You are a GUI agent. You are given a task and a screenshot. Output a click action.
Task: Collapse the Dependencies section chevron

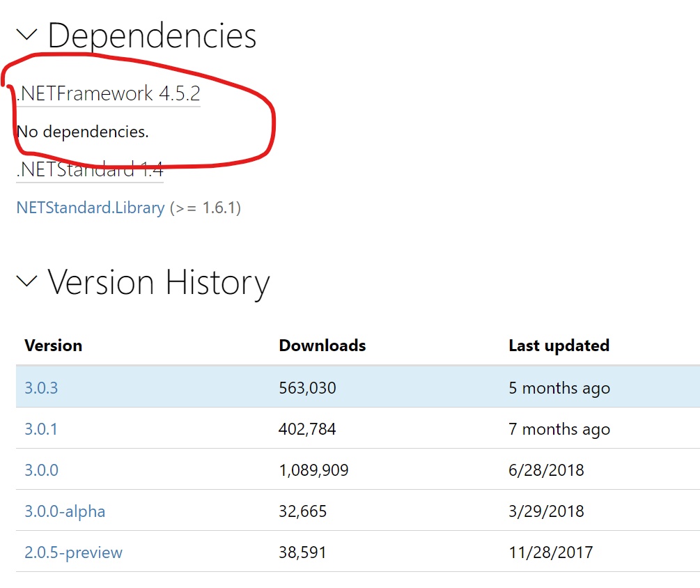click(26, 33)
